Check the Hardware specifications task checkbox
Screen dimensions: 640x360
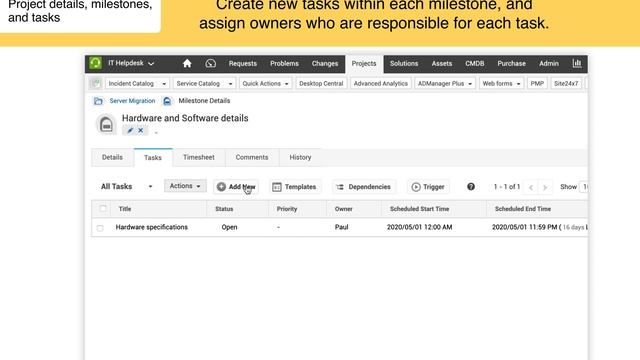[x=100, y=228]
